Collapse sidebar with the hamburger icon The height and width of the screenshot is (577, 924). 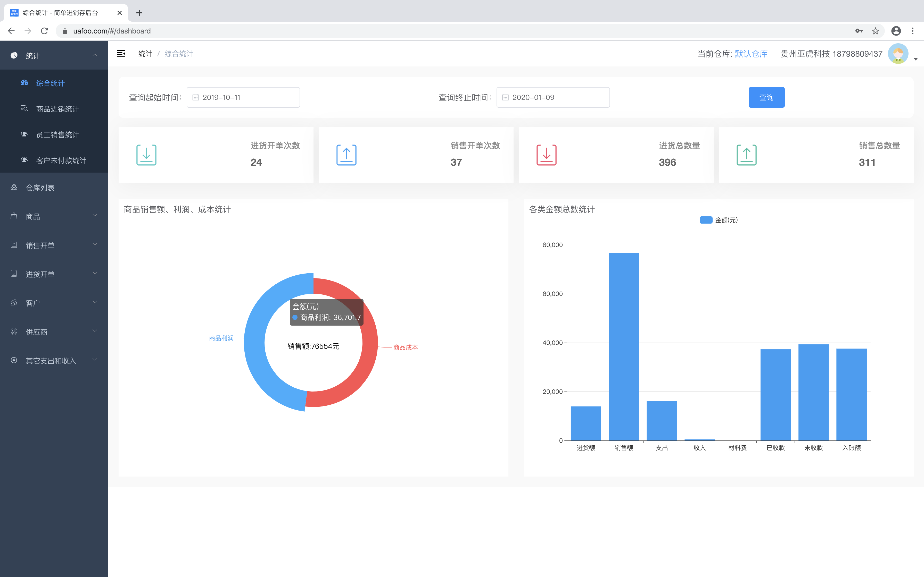click(121, 54)
